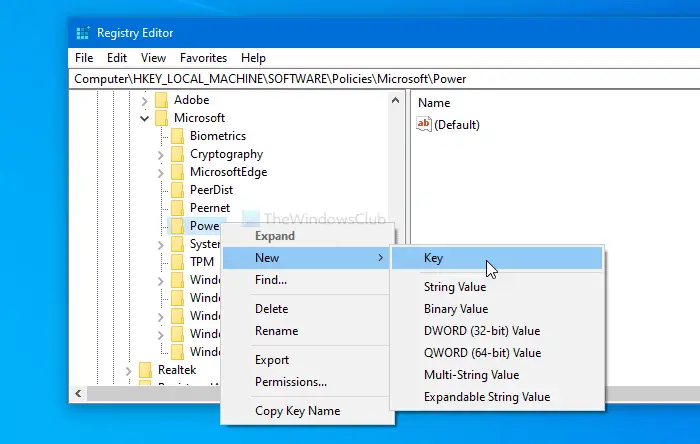Choose Find... in the context menu
The height and width of the screenshot is (444, 700).
(308, 280)
